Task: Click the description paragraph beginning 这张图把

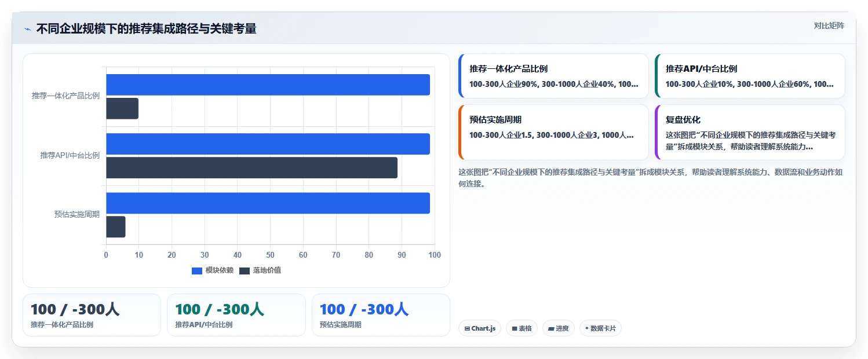Action: click(652, 178)
